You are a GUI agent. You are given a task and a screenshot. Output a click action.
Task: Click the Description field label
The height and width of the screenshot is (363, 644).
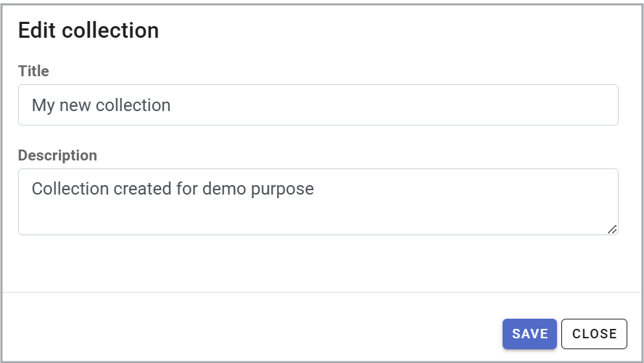click(x=57, y=155)
